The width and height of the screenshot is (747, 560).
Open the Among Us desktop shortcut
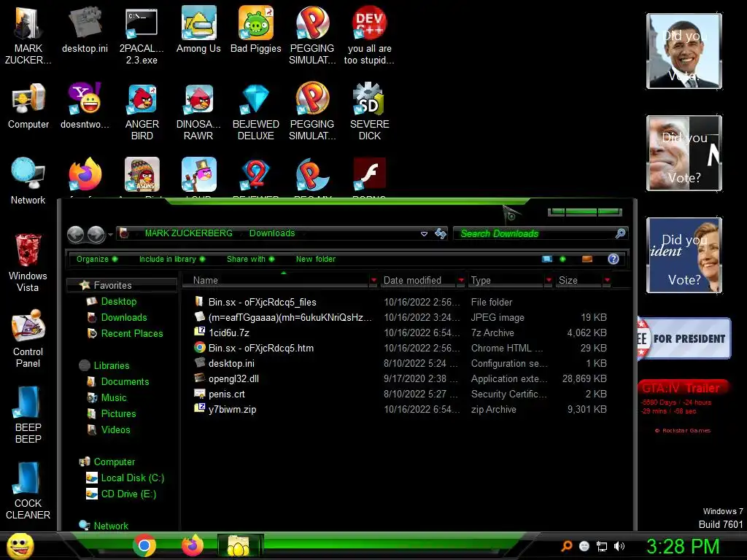tap(198, 30)
